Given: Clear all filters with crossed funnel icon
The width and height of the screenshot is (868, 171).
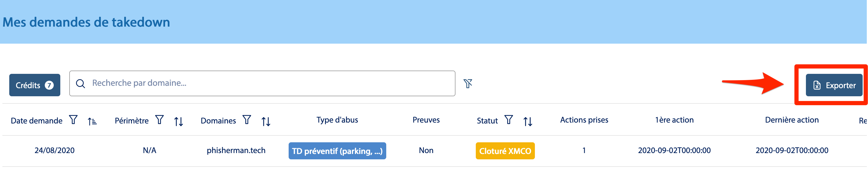Looking at the screenshot, I should (468, 83).
